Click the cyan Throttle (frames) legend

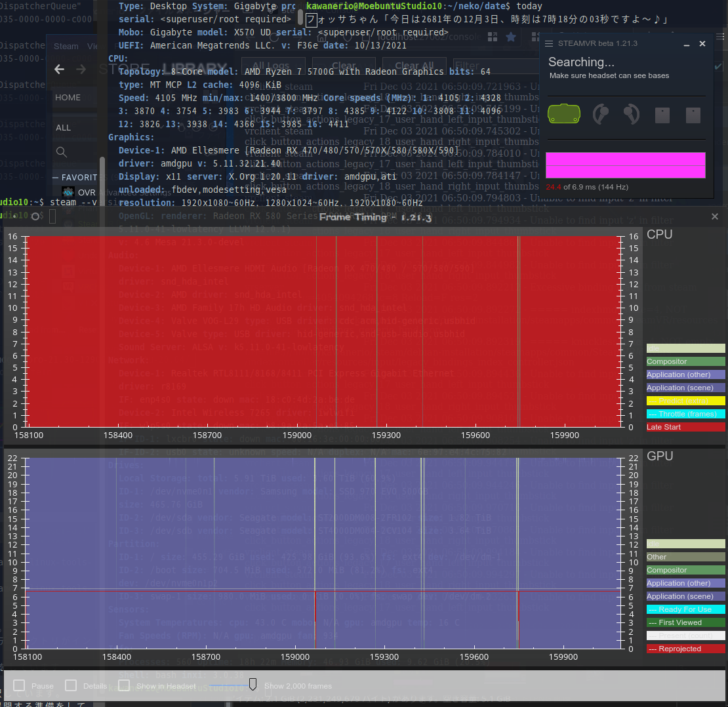(x=686, y=414)
